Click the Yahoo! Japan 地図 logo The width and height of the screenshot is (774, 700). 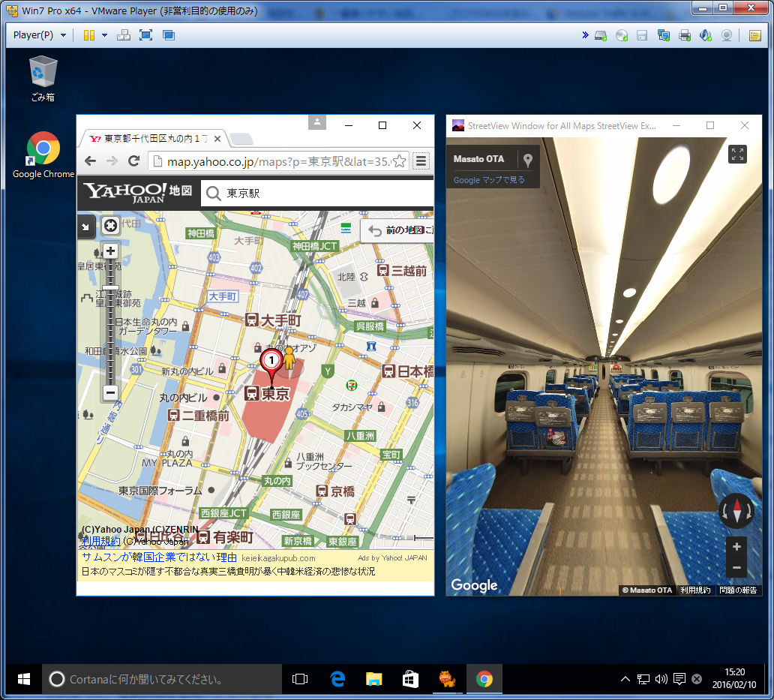pos(138,193)
